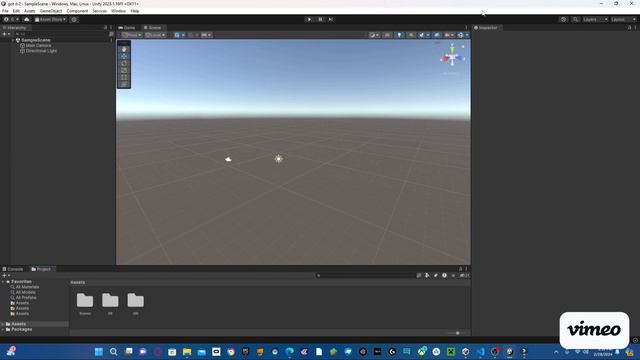Click the green Y axis on orientation gizmo

pos(452,49)
